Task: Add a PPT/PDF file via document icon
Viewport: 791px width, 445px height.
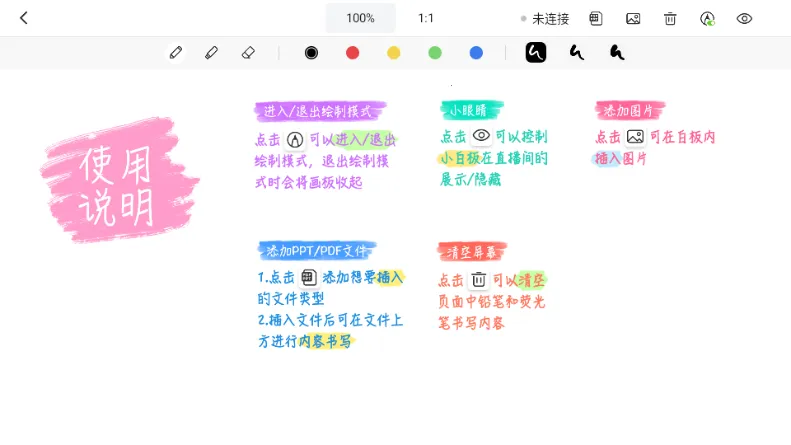Action: (596, 18)
